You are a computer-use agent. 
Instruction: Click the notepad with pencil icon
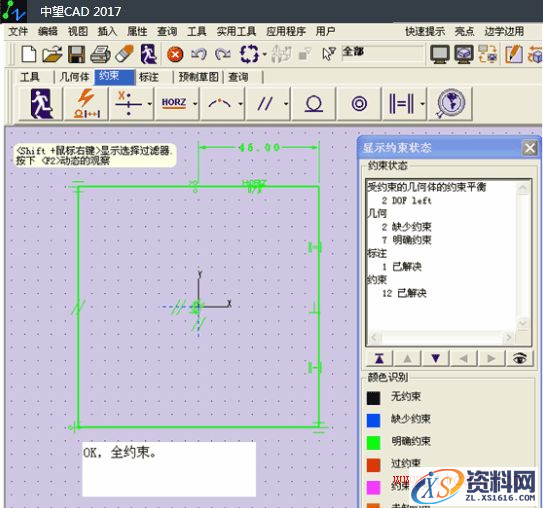(514, 54)
